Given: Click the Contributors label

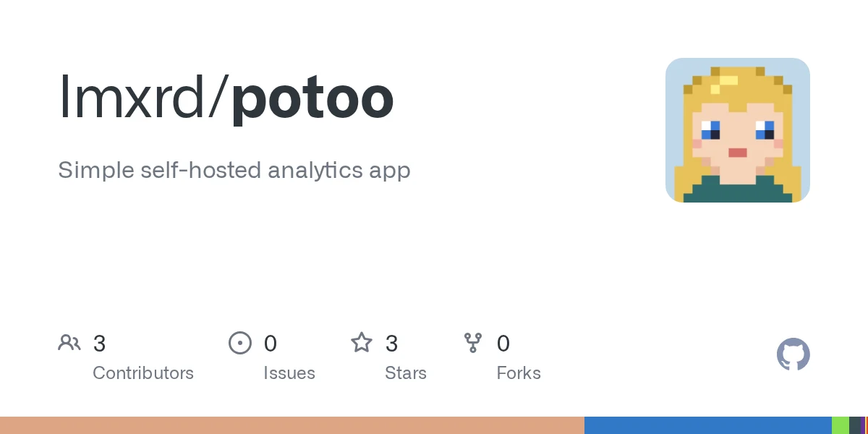Looking at the screenshot, I should tap(143, 373).
